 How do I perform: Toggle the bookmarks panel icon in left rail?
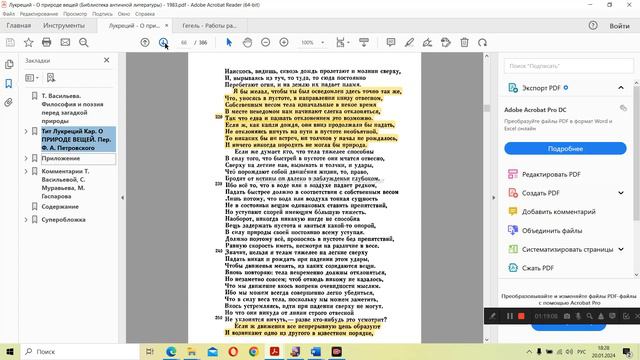point(9,83)
